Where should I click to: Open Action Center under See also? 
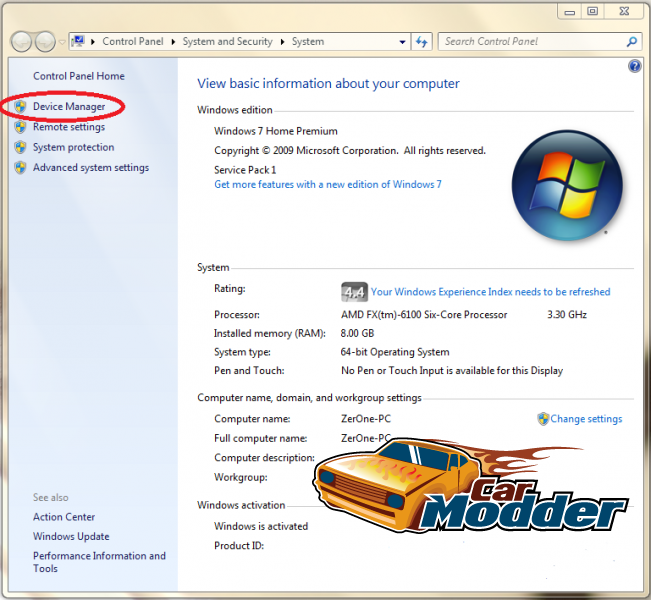(64, 517)
